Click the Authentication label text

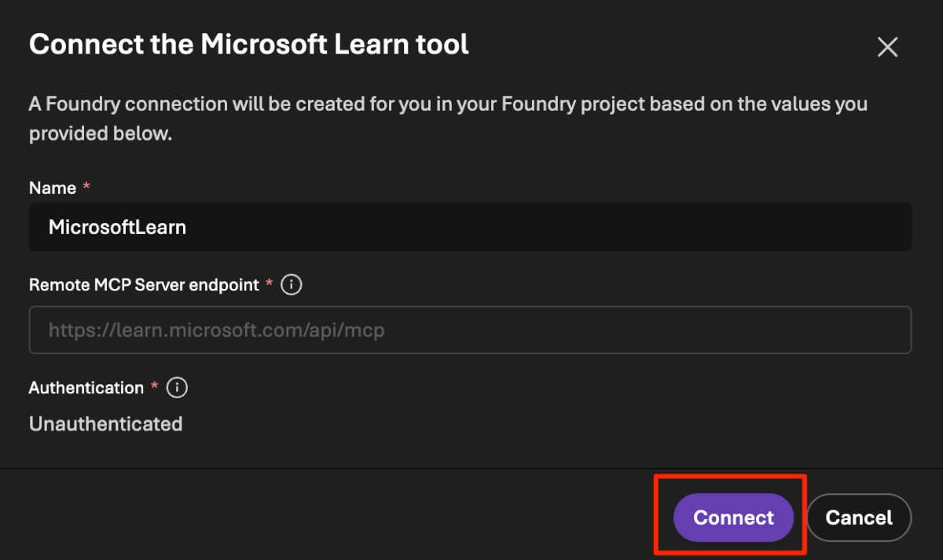coord(86,388)
